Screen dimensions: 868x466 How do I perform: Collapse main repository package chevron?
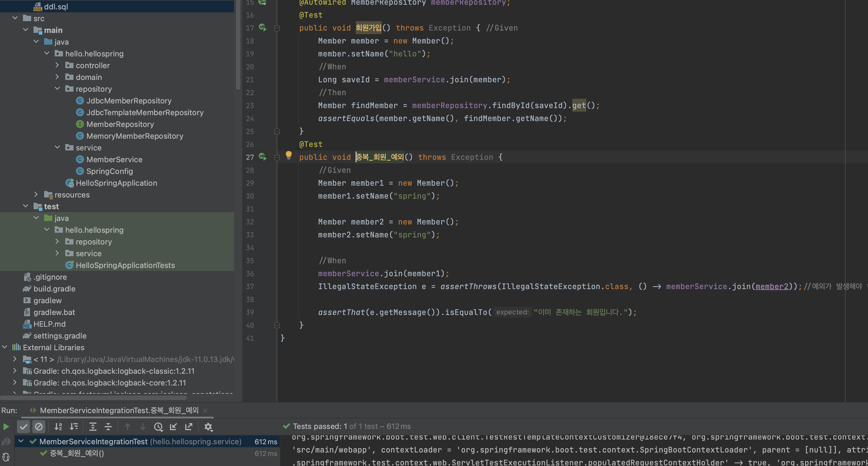[x=57, y=88]
